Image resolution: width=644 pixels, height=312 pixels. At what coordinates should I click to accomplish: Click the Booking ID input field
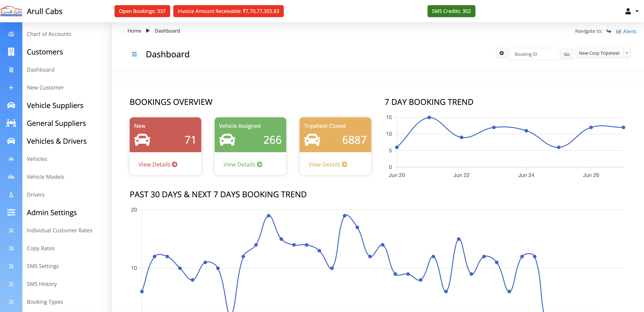coord(534,54)
